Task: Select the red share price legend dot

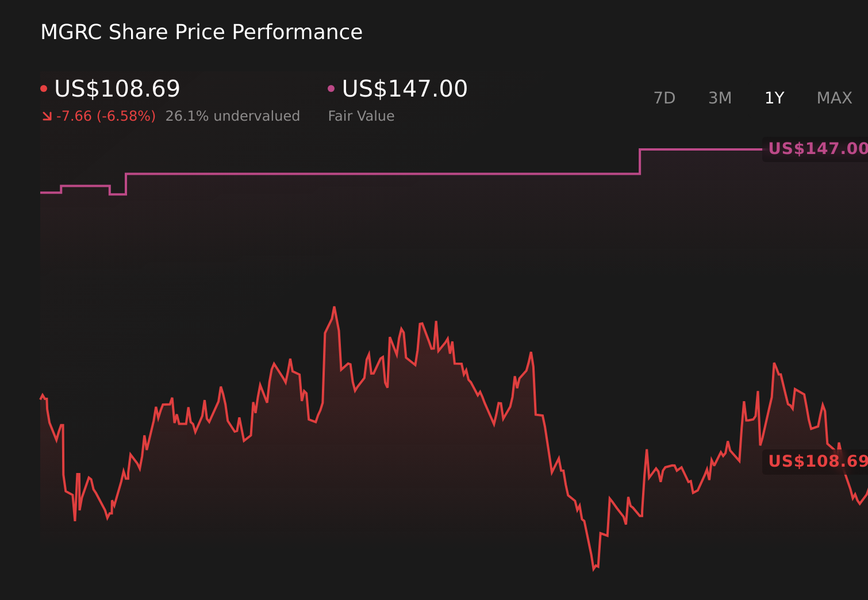Action: pyautogui.click(x=44, y=88)
